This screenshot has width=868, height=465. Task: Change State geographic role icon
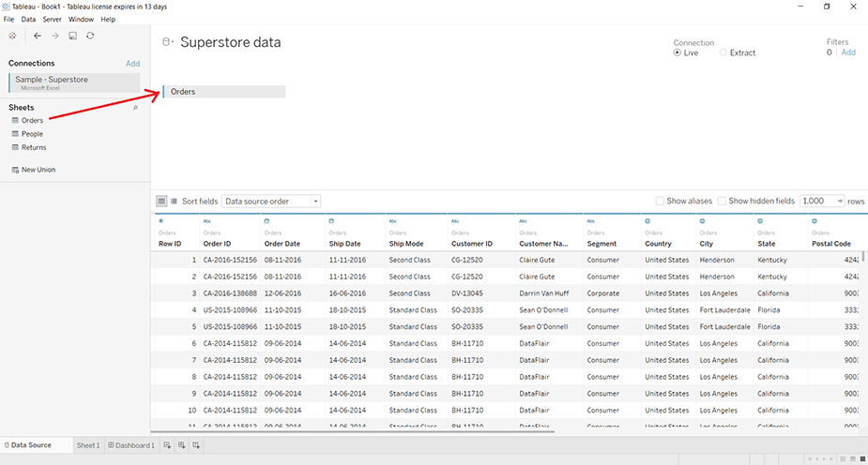click(761, 221)
